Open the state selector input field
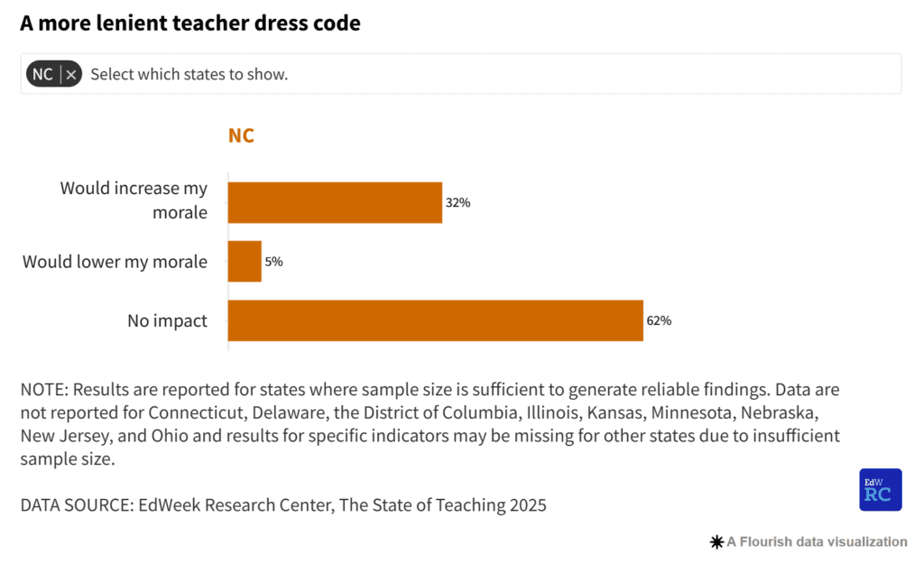 tap(461, 74)
